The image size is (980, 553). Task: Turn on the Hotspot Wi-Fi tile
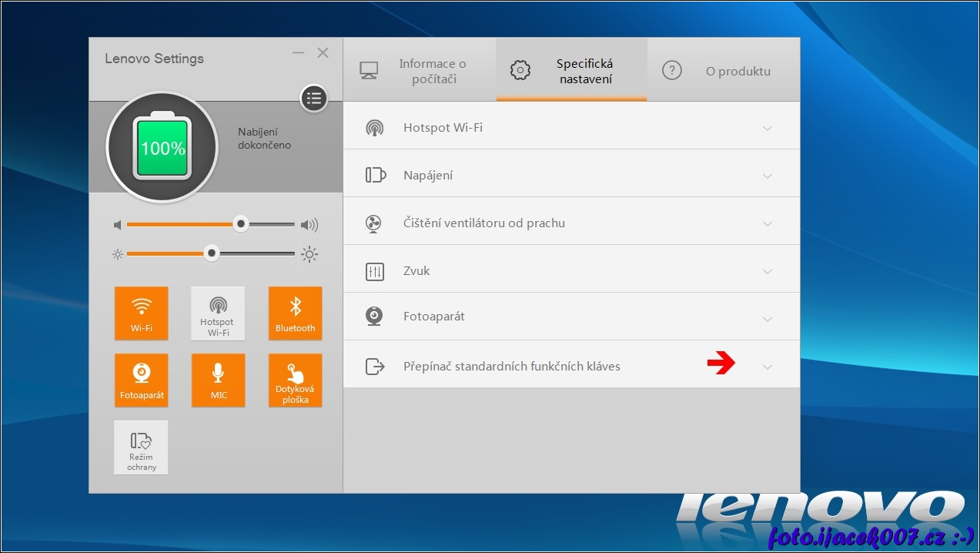pyautogui.click(x=218, y=313)
